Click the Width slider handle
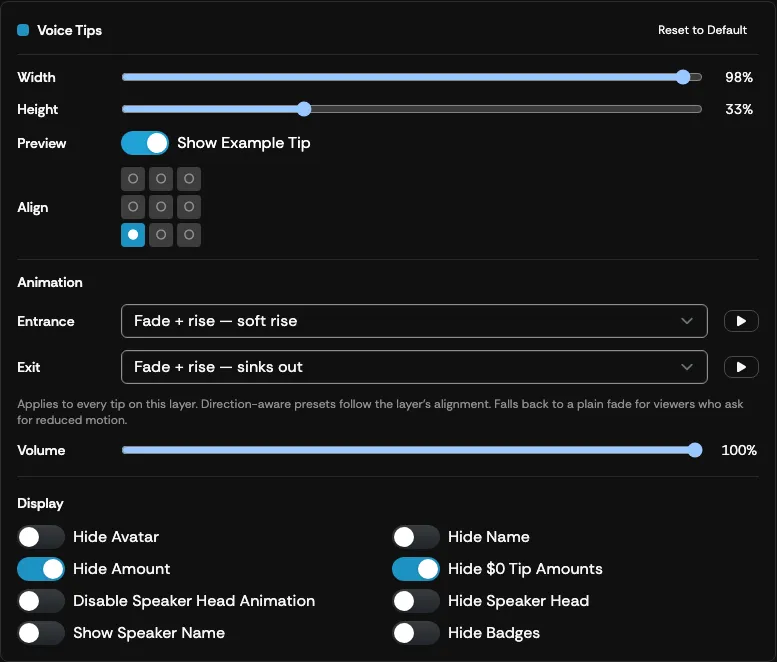This screenshot has width=777, height=662. 683,77
